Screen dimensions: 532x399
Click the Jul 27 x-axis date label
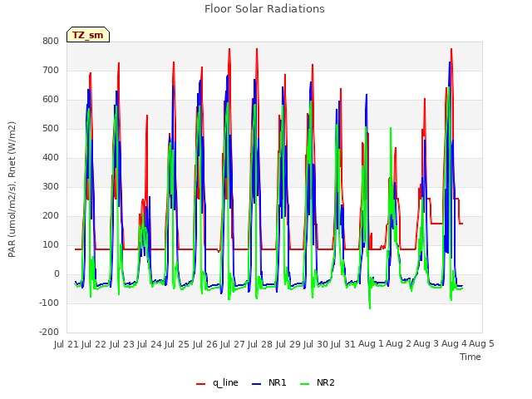tap(233, 344)
